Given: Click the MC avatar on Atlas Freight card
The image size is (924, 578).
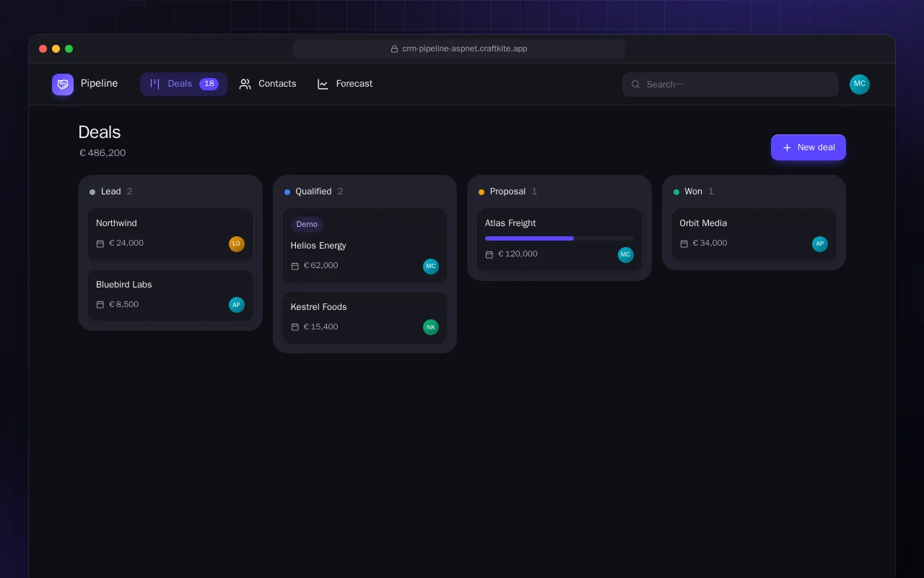Looking at the screenshot, I should click(x=626, y=254).
